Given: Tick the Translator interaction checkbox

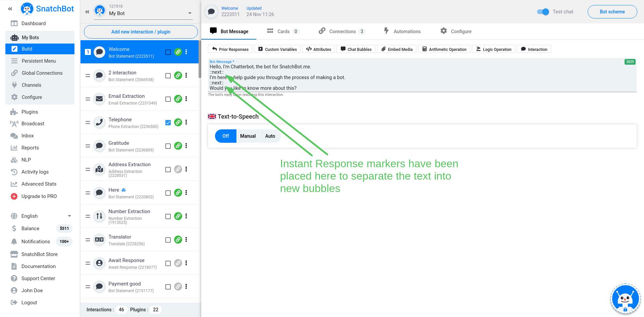Looking at the screenshot, I should (x=168, y=240).
